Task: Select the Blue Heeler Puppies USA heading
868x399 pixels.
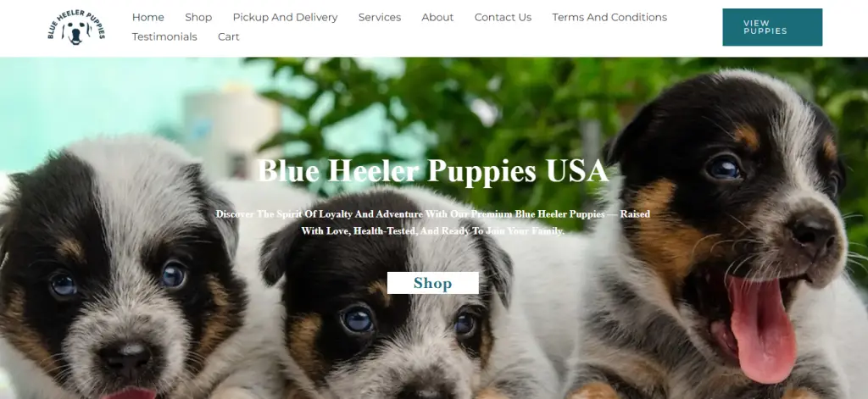Action: [x=433, y=170]
